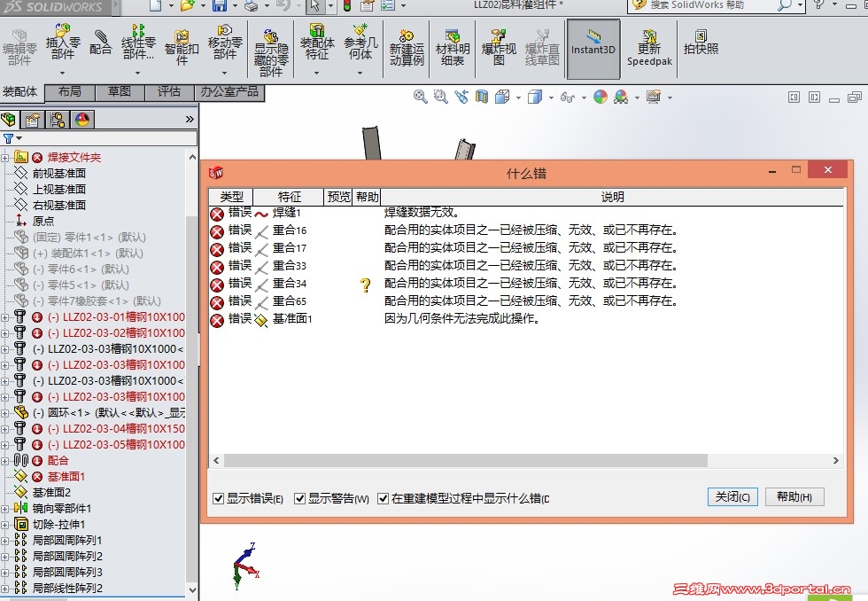The image size is (868, 601).
Task: Open the DisplayManager color ball tab
Action: (x=82, y=119)
